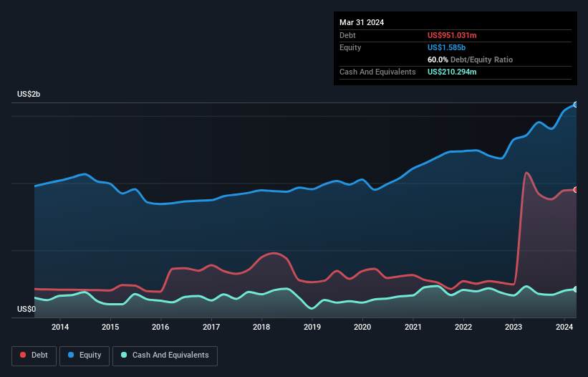Click the 2016 axis label
Image resolution: width=588 pixels, height=377 pixels.
[160, 327]
